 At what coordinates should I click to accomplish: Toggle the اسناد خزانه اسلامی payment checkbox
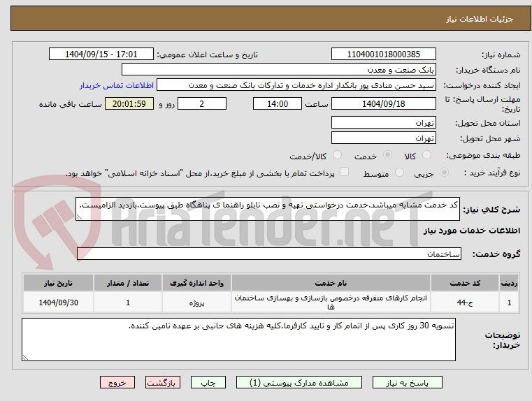(x=345, y=172)
